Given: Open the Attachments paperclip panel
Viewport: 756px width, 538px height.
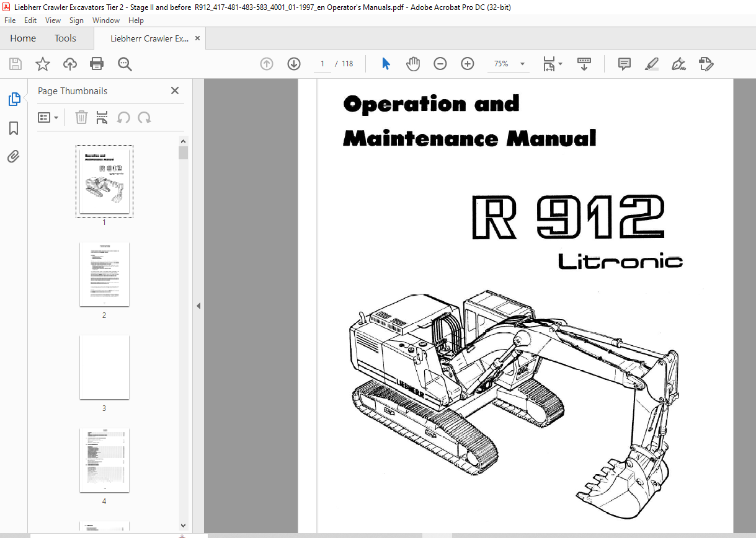Looking at the screenshot, I should (14, 156).
